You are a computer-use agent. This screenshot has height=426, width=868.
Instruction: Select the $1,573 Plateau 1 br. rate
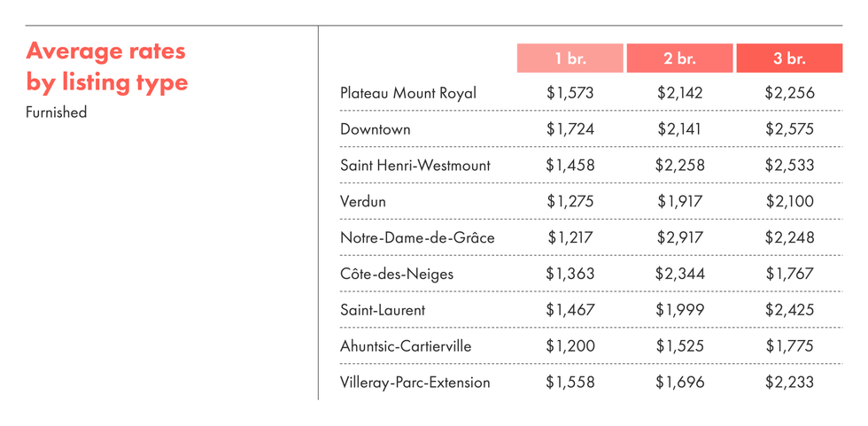570,93
